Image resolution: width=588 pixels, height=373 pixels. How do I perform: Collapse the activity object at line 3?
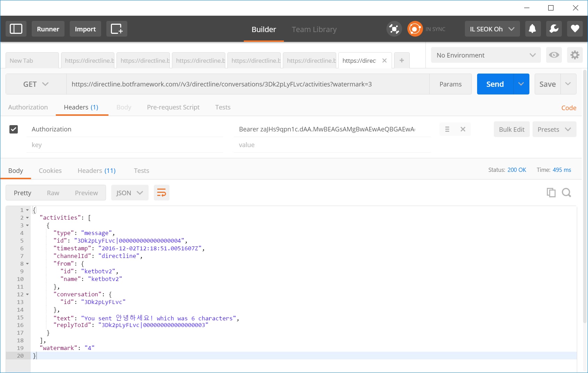(28, 226)
